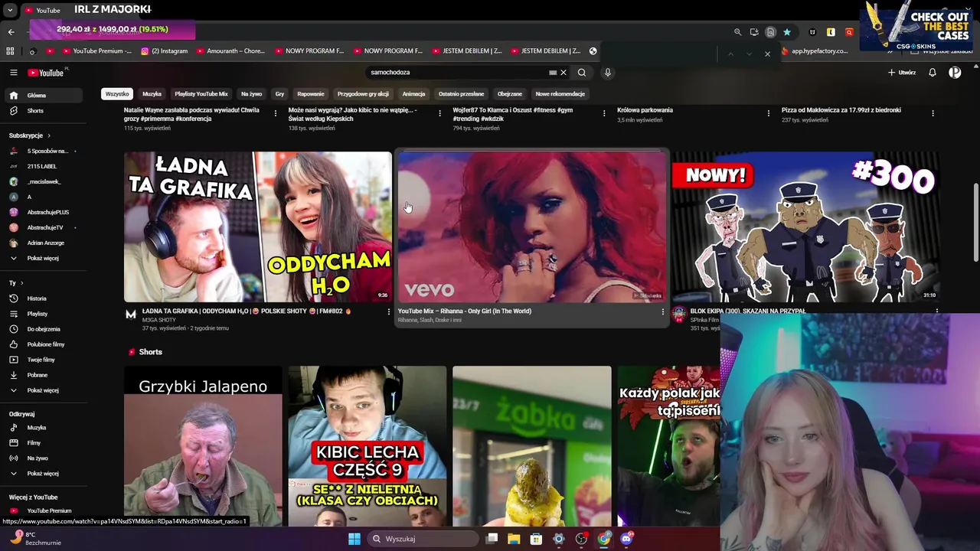Open Discord from the taskbar
The image size is (980, 551).
[x=626, y=539]
